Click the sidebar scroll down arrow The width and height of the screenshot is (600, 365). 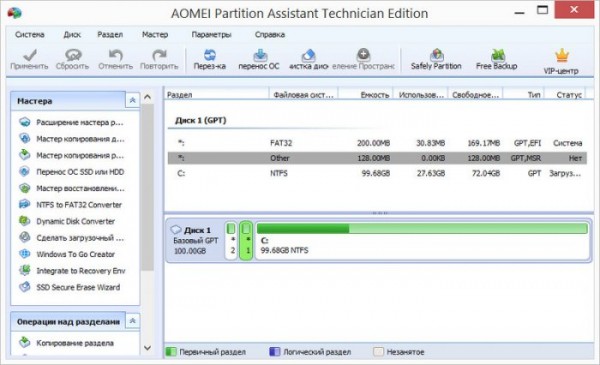click(x=147, y=348)
